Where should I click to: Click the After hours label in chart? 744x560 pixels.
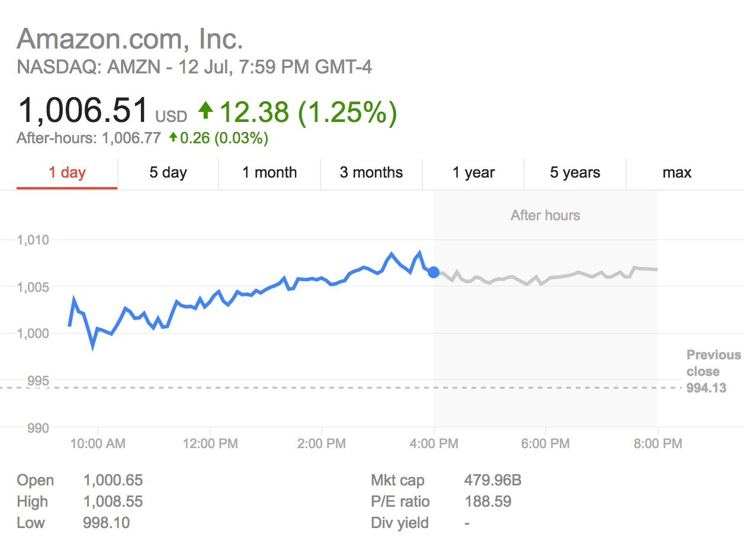pos(546,215)
